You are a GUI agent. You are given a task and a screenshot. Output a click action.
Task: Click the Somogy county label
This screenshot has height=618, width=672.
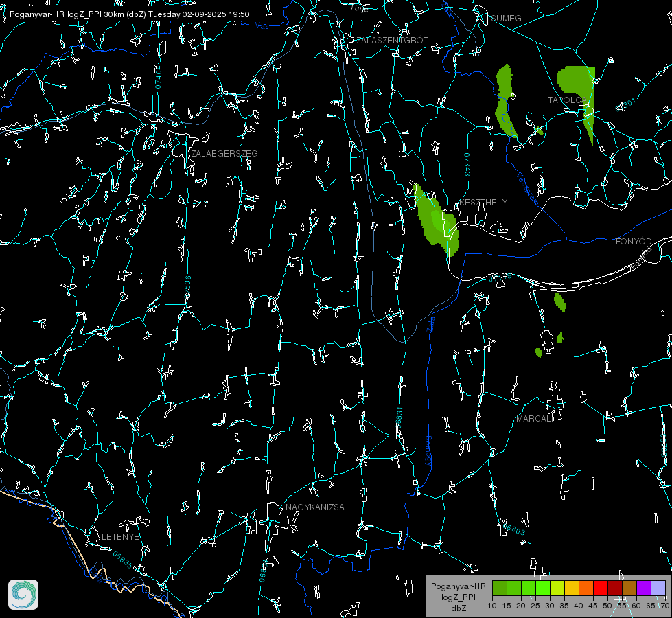428,451
